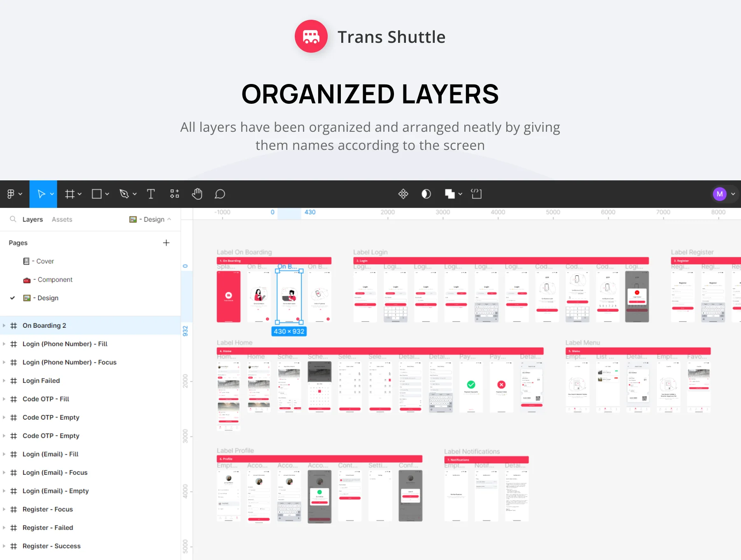Click the Use as mask icon
The image size is (741, 560).
[426, 194]
